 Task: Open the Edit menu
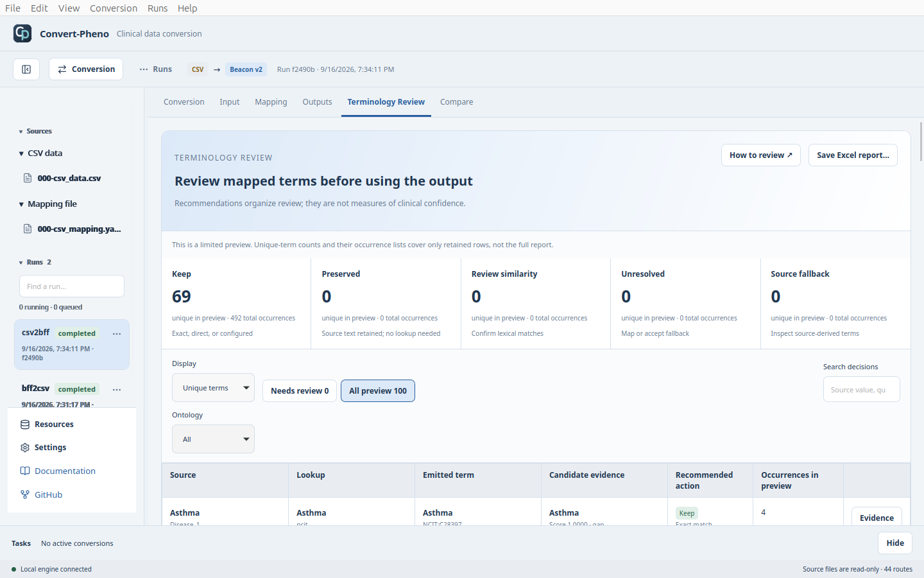[39, 8]
